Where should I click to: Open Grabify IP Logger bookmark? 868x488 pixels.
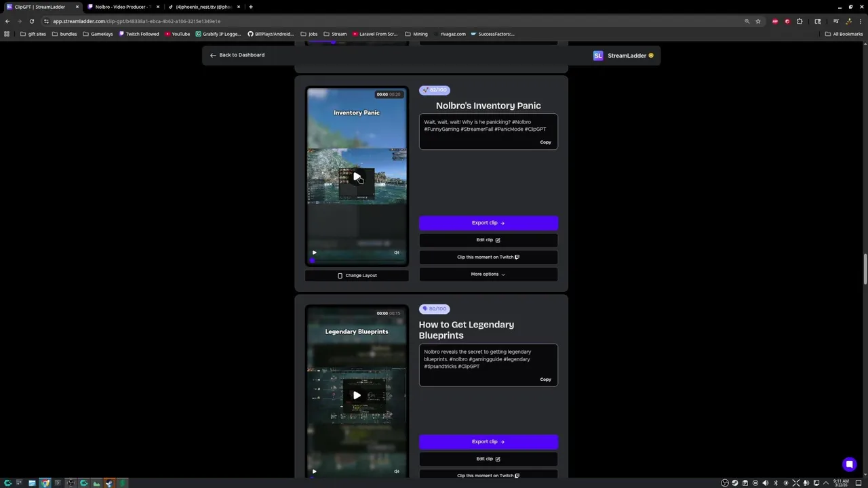point(218,34)
